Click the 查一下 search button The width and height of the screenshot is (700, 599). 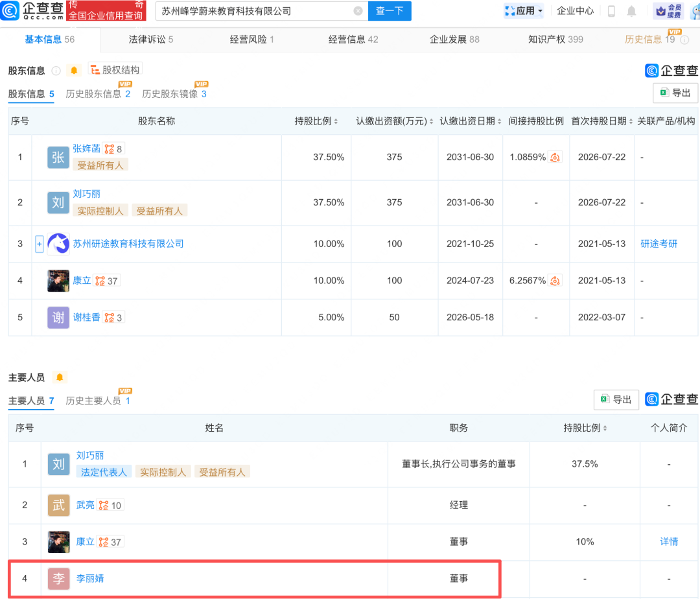click(x=390, y=11)
